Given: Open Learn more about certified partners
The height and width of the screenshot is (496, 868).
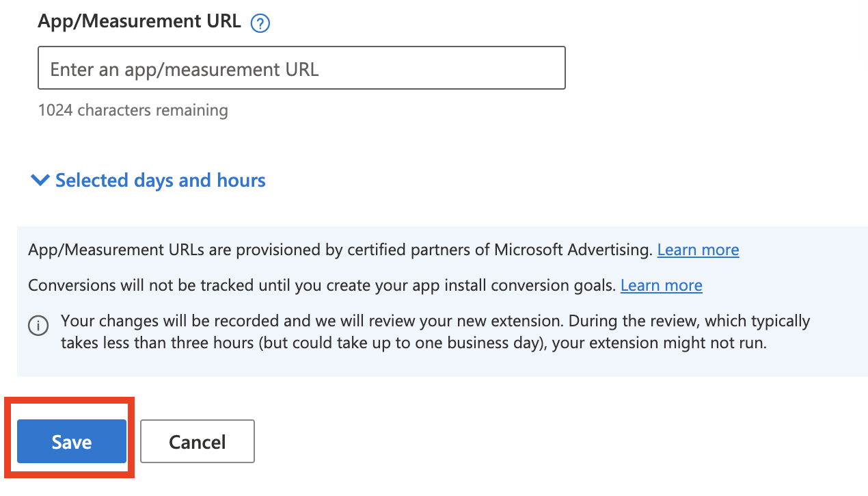Looking at the screenshot, I should point(698,250).
